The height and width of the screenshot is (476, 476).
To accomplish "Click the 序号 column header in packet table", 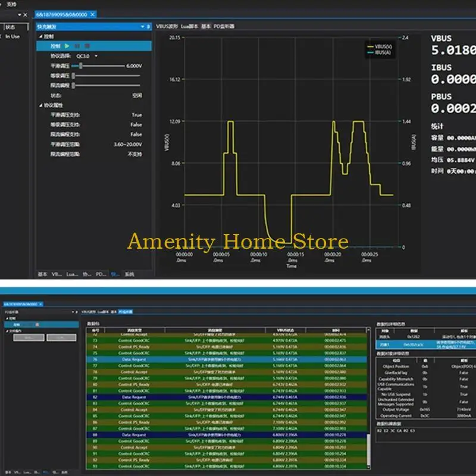I will pos(95,330).
